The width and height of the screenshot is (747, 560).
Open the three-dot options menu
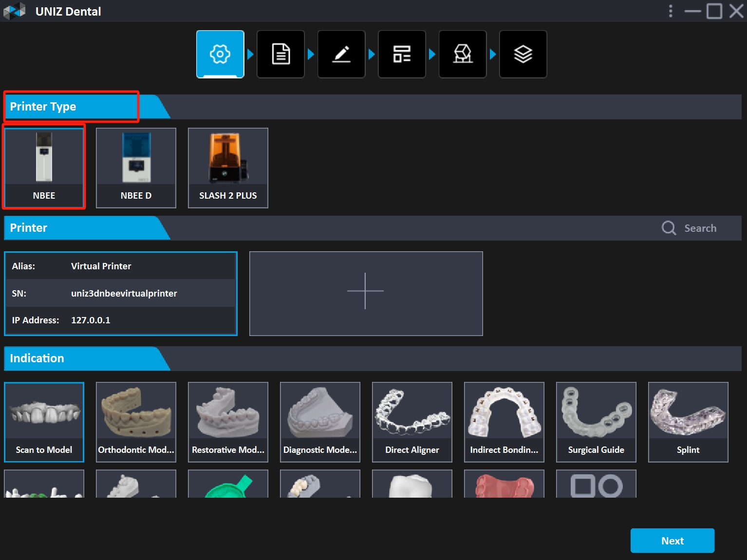coord(671,11)
